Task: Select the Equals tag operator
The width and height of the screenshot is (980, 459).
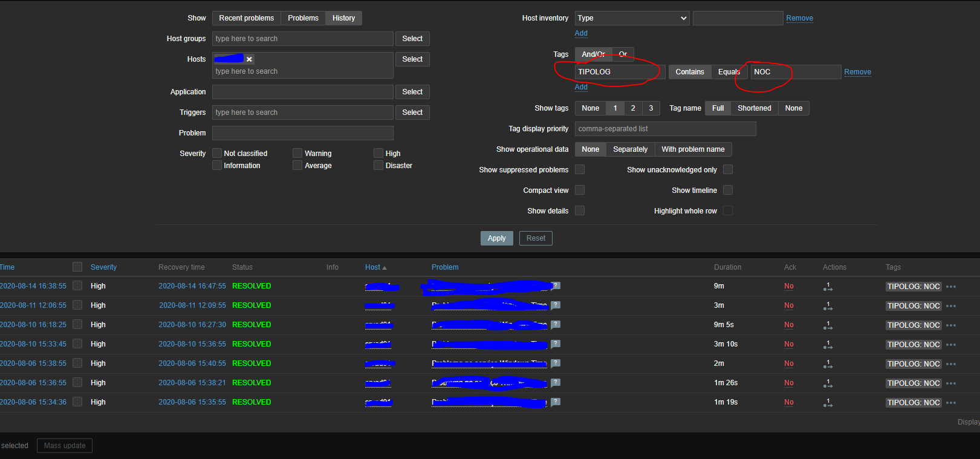Action: tap(729, 72)
